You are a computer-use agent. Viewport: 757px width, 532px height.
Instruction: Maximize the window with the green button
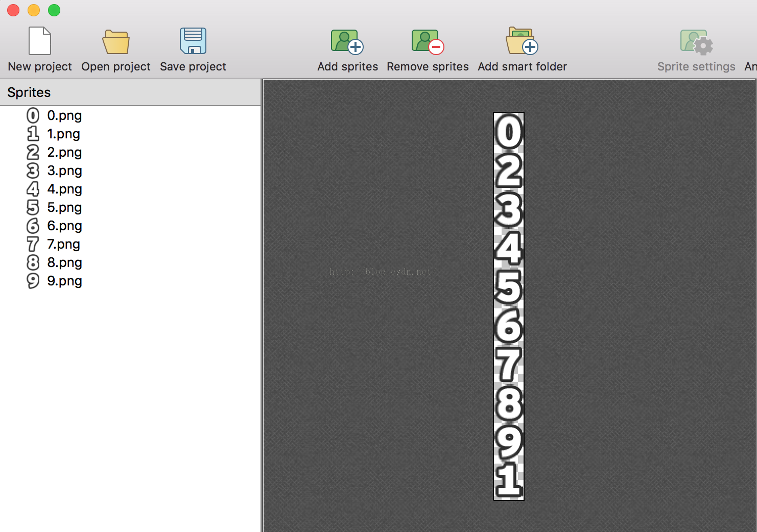54,10
